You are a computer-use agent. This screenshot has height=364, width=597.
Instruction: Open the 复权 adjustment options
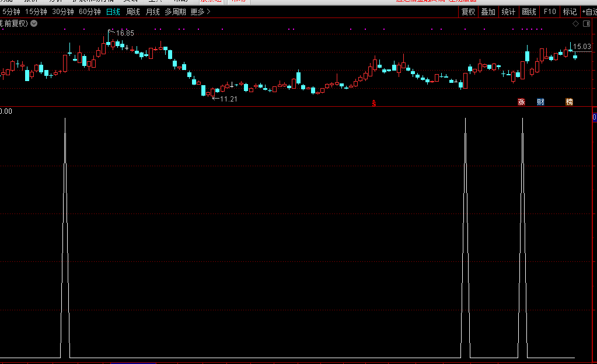pyautogui.click(x=468, y=12)
